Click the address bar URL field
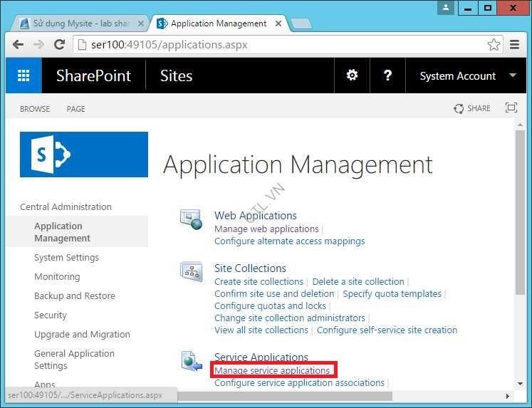 click(x=285, y=45)
